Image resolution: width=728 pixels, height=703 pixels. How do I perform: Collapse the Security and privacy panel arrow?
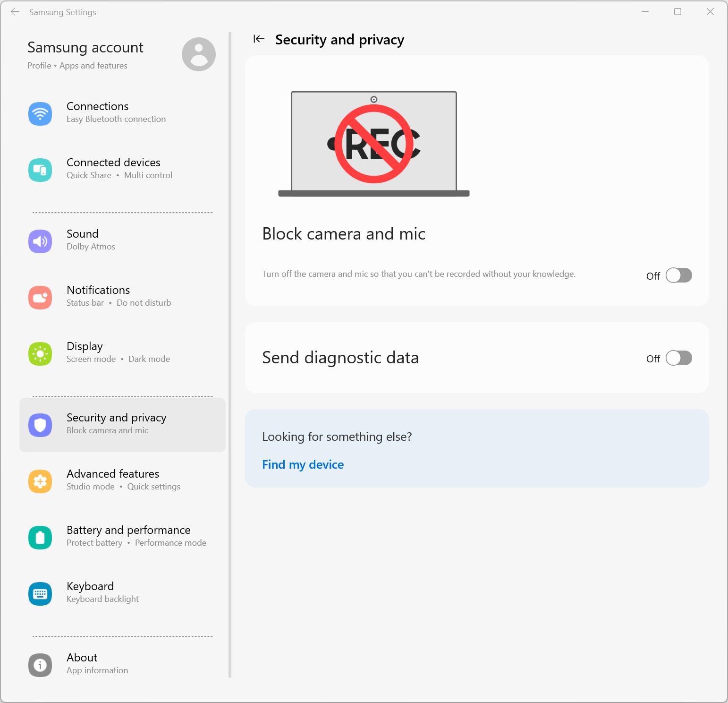(259, 39)
